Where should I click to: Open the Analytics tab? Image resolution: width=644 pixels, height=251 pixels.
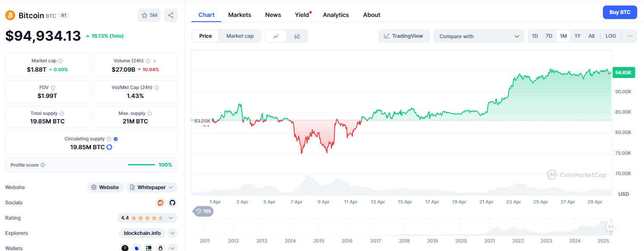coord(336,15)
